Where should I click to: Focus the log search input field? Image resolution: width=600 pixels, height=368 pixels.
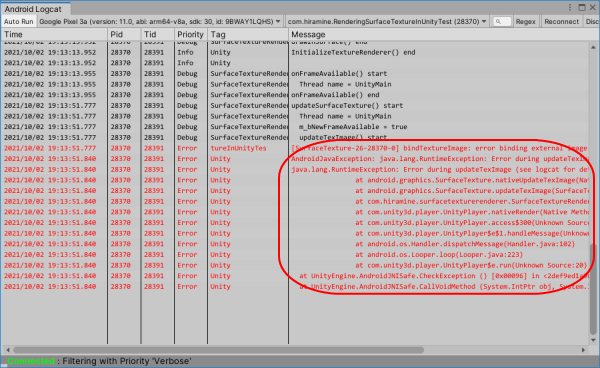[x=502, y=22]
